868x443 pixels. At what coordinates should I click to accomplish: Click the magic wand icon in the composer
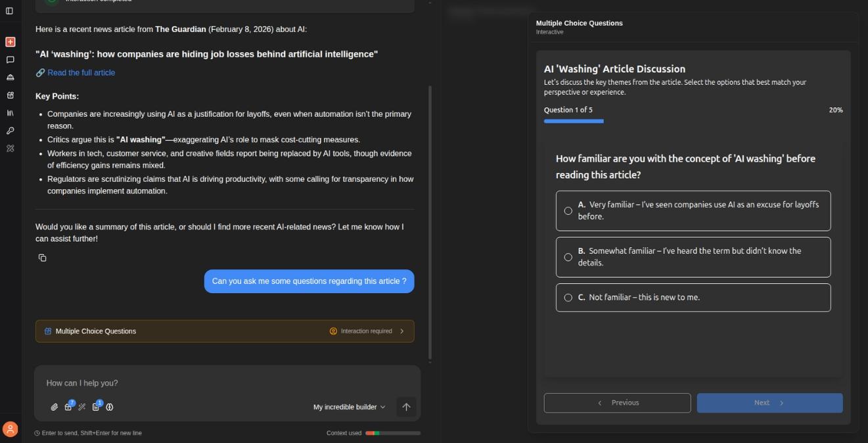click(x=81, y=407)
